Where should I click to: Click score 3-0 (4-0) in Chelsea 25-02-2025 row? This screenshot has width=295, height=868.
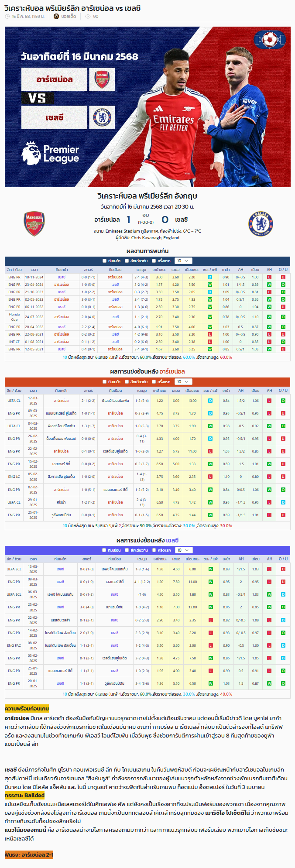pos(87,607)
